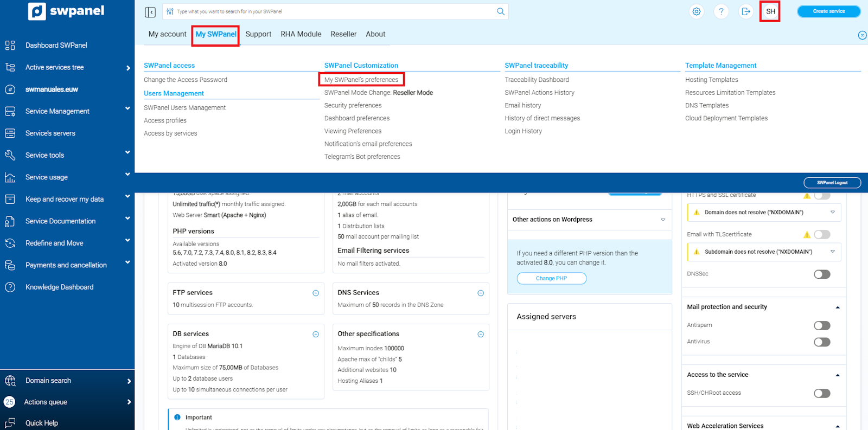
Task: Collapse the sidebar with the panel toggle icon
Action: [x=150, y=12]
